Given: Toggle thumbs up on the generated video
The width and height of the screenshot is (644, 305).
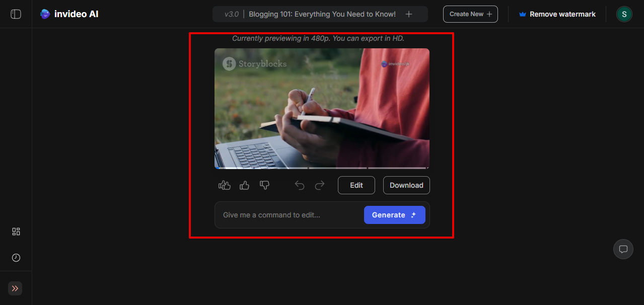Looking at the screenshot, I should [244, 185].
